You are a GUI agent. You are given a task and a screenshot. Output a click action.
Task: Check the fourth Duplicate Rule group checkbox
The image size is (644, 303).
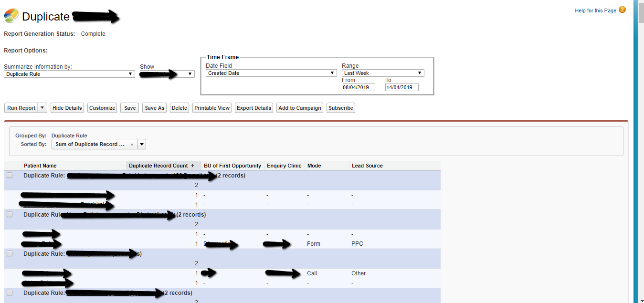pyautogui.click(x=10, y=293)
